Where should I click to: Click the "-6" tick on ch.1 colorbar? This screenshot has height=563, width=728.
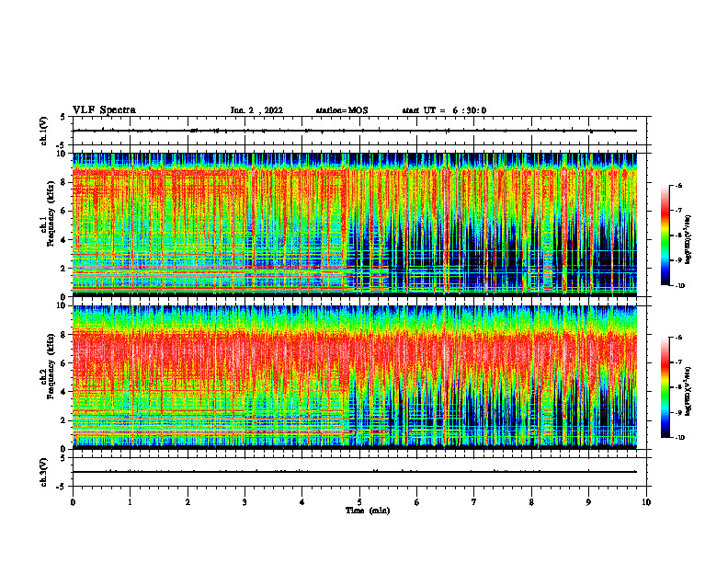coord(678,186)
